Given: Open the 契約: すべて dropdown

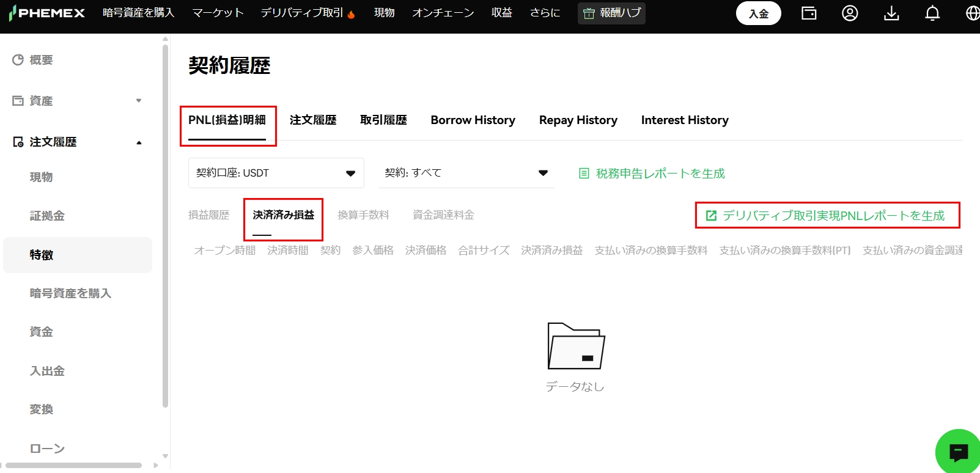Looking at the screenshot, I should [x=467, y=173].
